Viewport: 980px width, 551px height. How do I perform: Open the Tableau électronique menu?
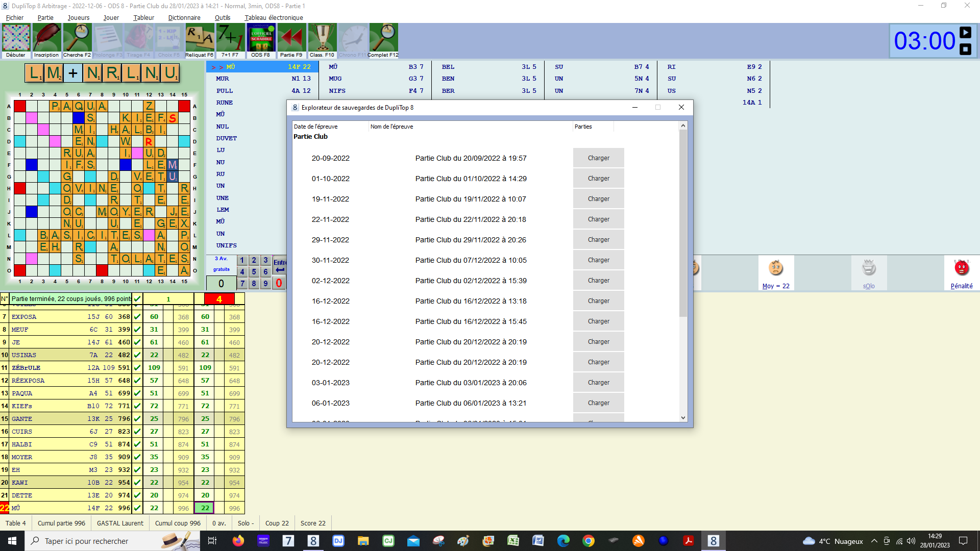(x=274, y=18)
